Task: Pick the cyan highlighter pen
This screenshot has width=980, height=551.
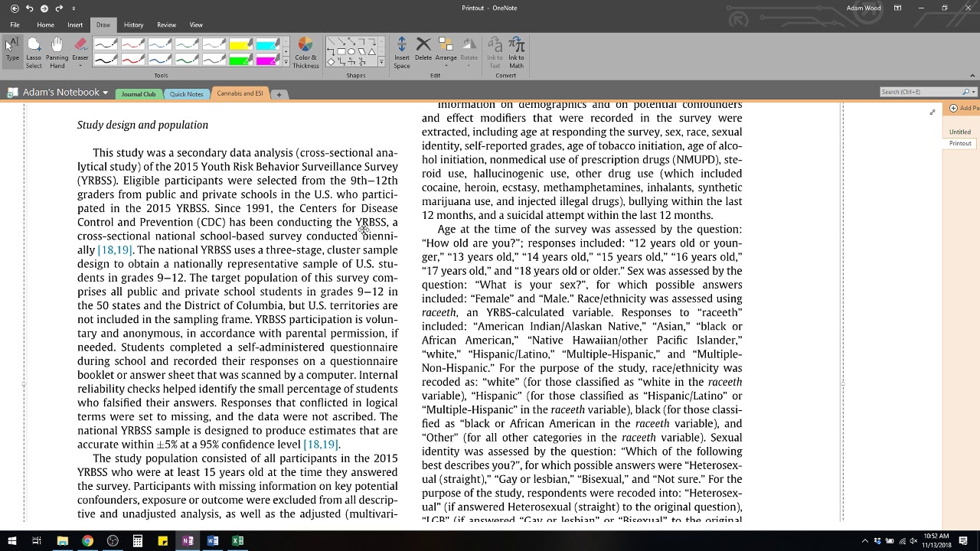Action: point(267,44)
